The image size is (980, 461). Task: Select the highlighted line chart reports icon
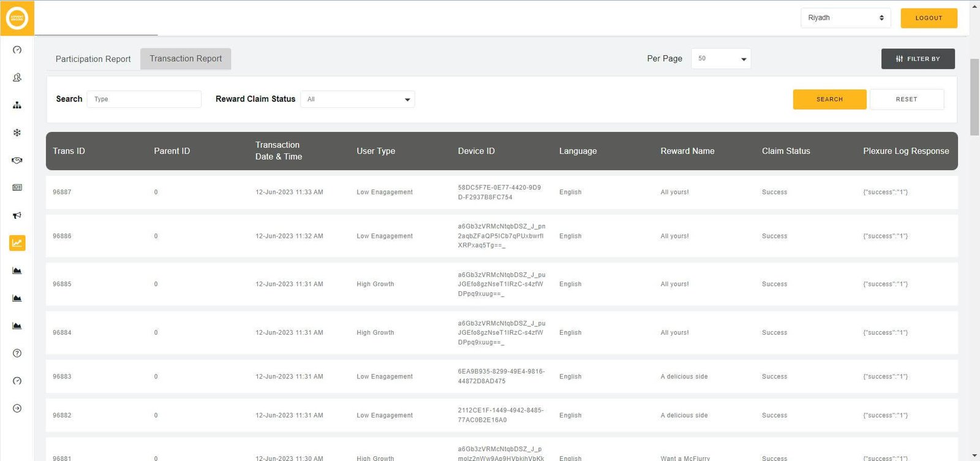point(17,243)
